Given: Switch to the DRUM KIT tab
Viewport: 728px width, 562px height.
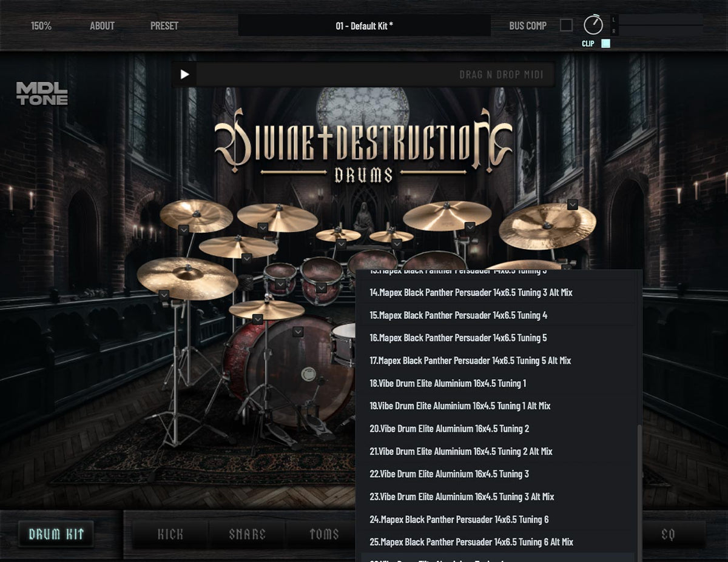Looking at the screenshot, I should [56, 534].
